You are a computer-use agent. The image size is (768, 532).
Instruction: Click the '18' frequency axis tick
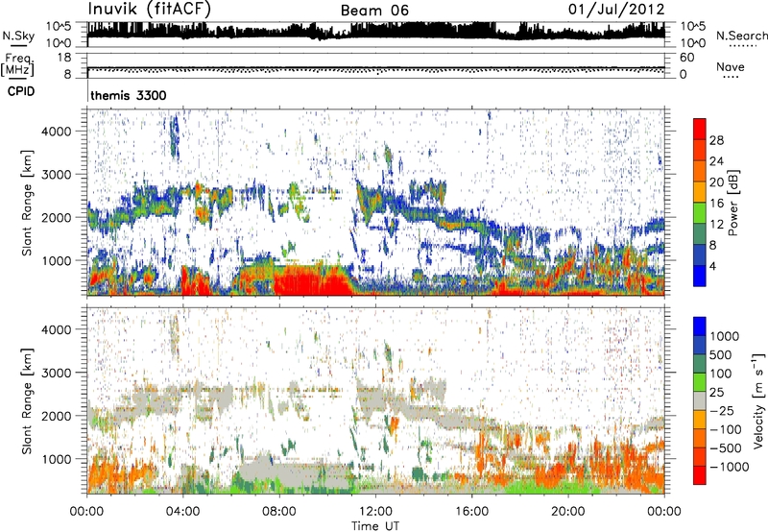[x=64, y=58]
